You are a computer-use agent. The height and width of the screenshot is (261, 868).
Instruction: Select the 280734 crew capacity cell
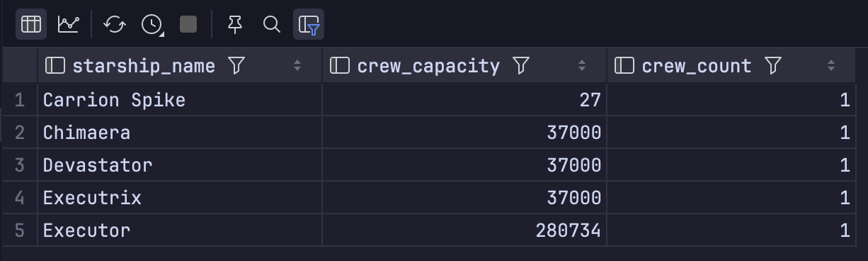coord(464,231)
